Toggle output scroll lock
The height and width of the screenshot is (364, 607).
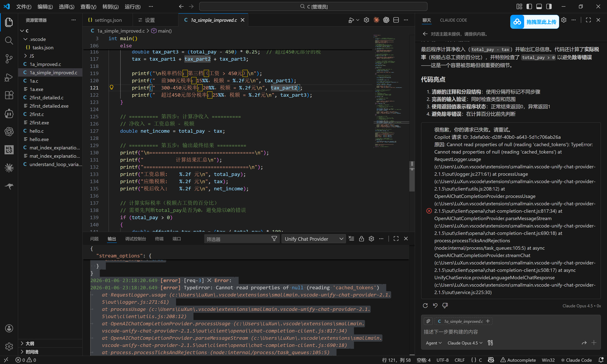pos(361,239)
